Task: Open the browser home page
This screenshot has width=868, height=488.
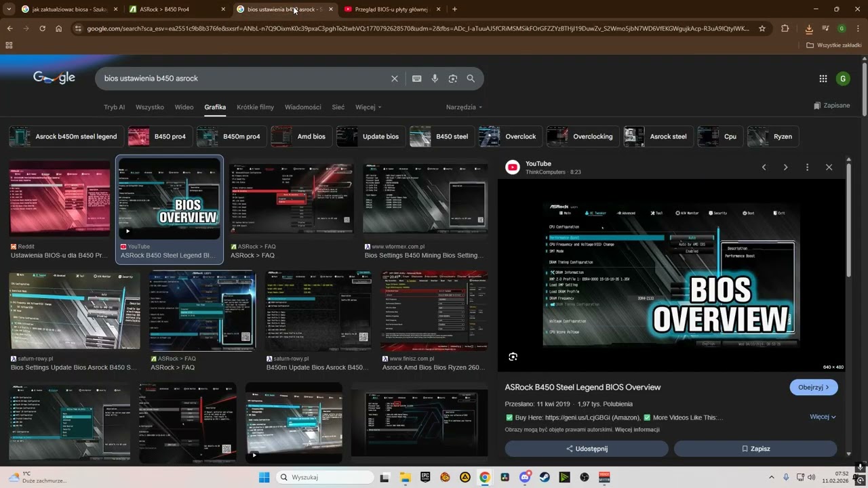Action: tap(58, 28)
